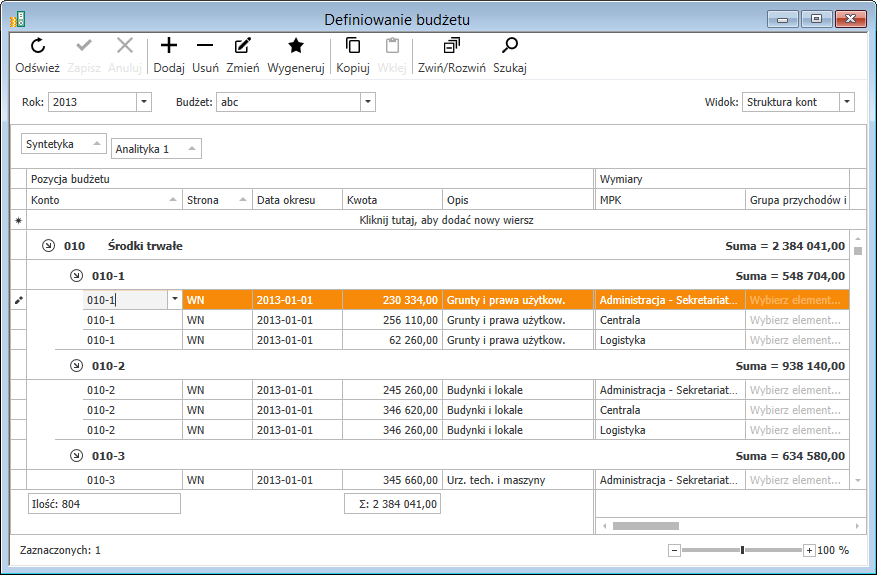Click the 'Zaznaczonych: 1' status text
The image size is (877, 575).
(x=60, y=550)
